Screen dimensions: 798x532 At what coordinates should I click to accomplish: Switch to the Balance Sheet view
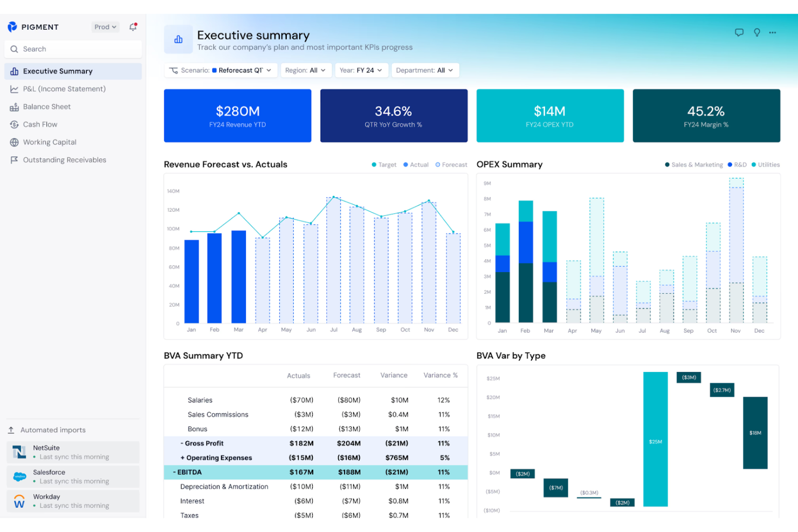click(47, 106)
